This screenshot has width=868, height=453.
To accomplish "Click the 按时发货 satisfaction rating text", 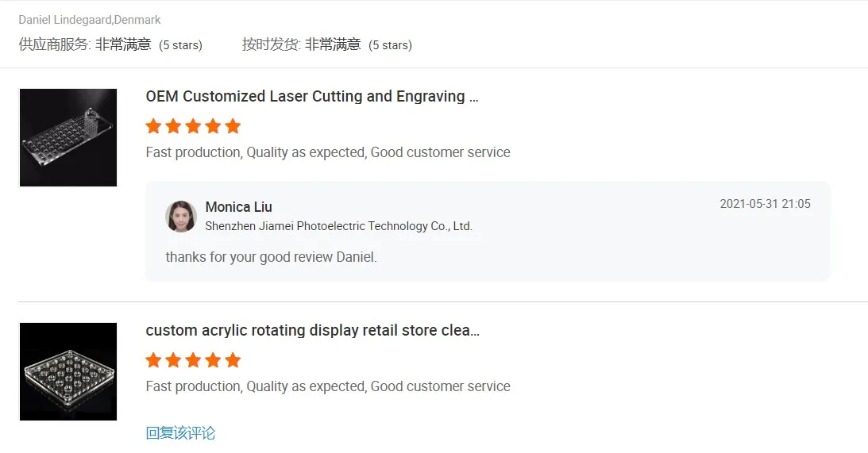I will pyautogui.click(x=326, y=45).
